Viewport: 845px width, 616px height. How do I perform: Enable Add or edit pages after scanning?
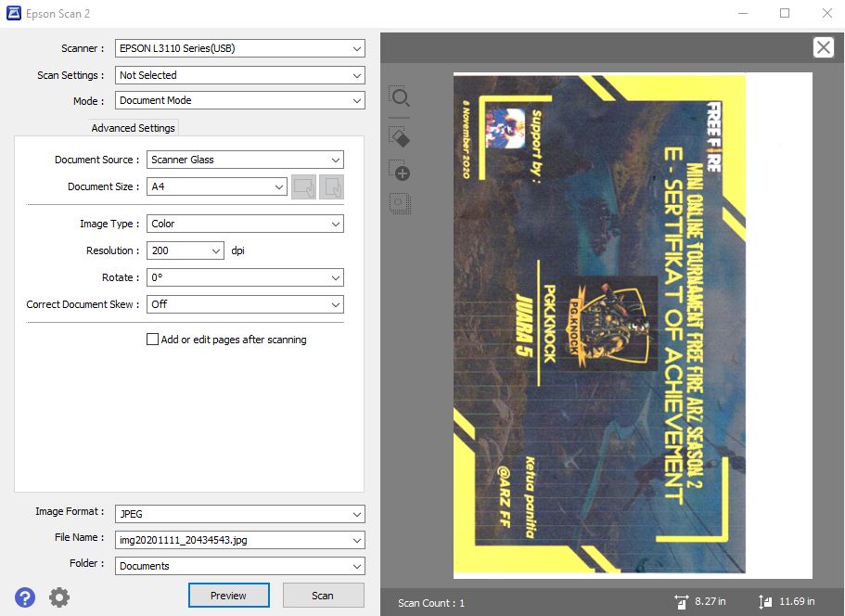152,339
